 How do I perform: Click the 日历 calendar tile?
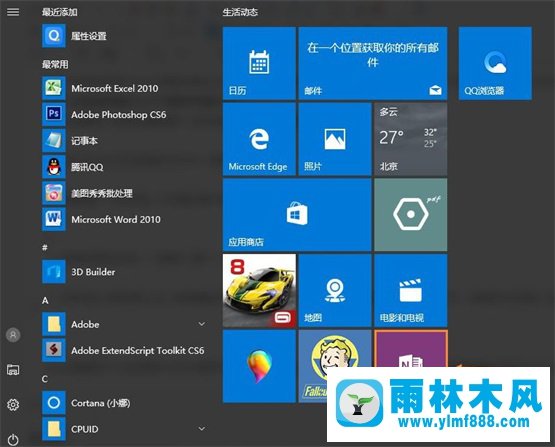pyautogui.click(x=259, y=63)
